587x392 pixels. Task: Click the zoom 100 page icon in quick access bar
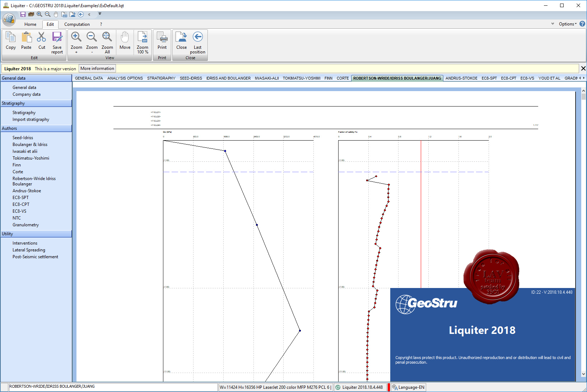pos(64,14)
